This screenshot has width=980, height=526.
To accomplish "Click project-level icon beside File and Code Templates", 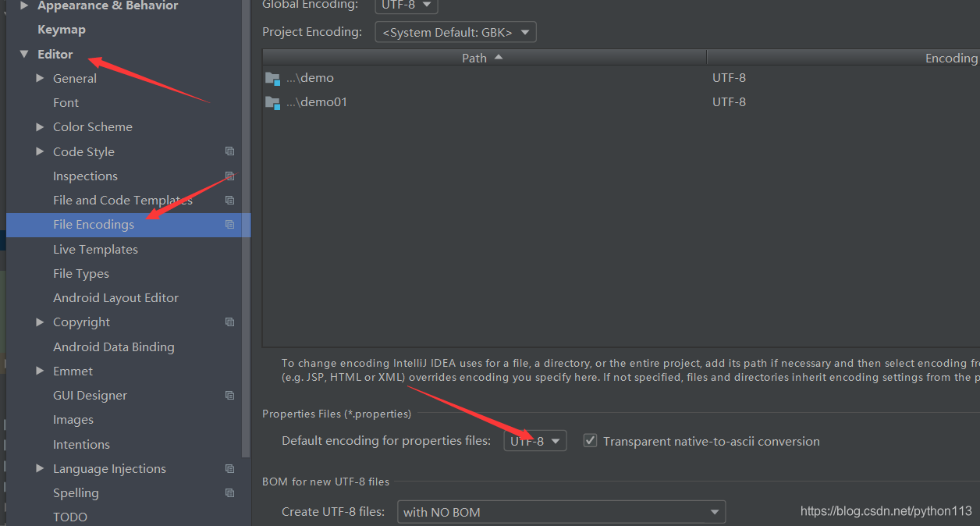I will [x=229, y=201].
